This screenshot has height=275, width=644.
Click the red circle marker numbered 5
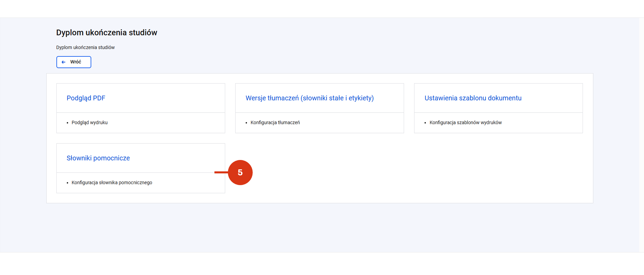click(x=240, y=172)
